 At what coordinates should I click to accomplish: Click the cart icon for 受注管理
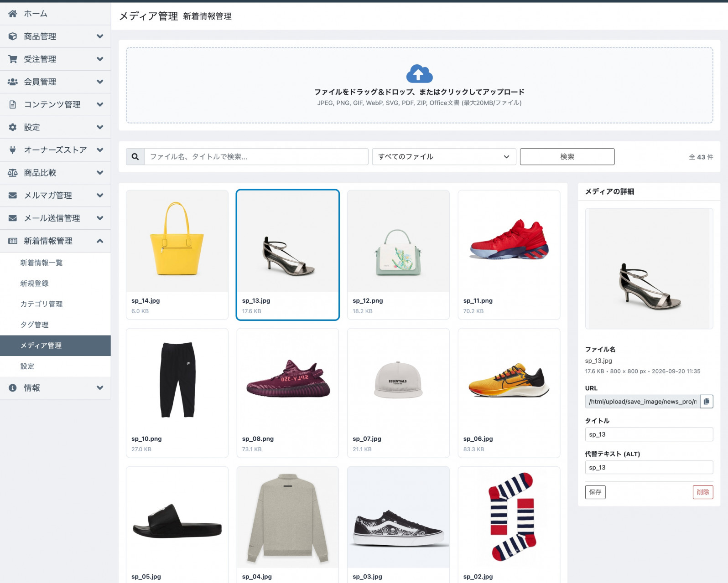point(13,59)
